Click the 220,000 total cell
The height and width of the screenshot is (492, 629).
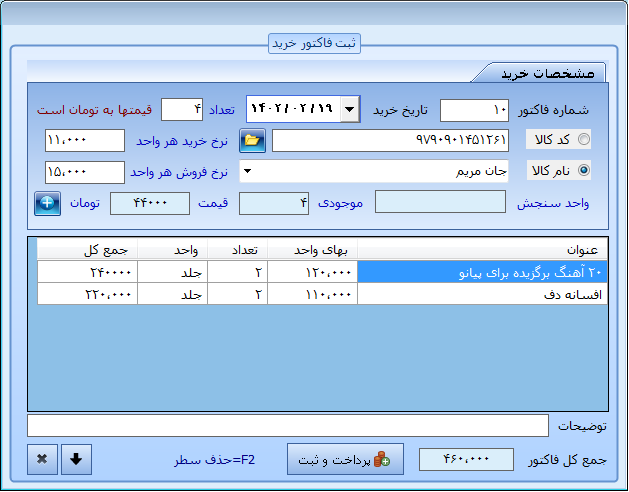[87, 294]
